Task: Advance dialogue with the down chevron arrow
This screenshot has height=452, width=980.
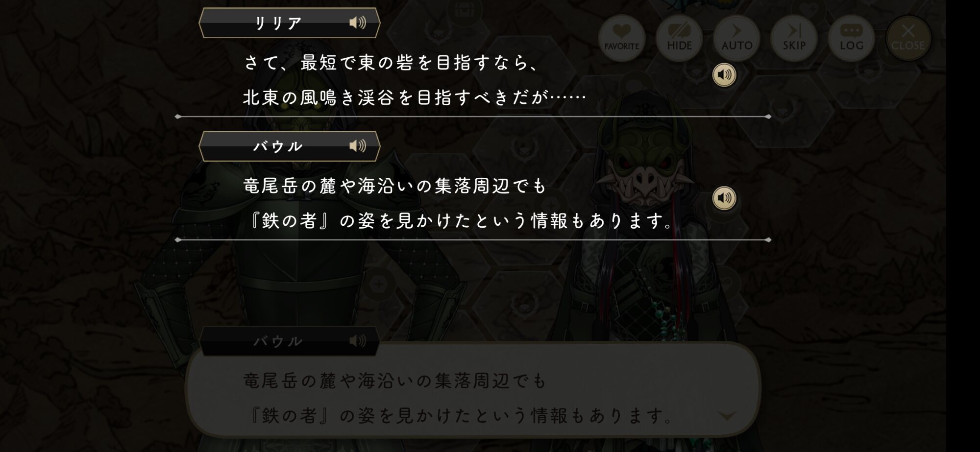Action: coord(727,416)
